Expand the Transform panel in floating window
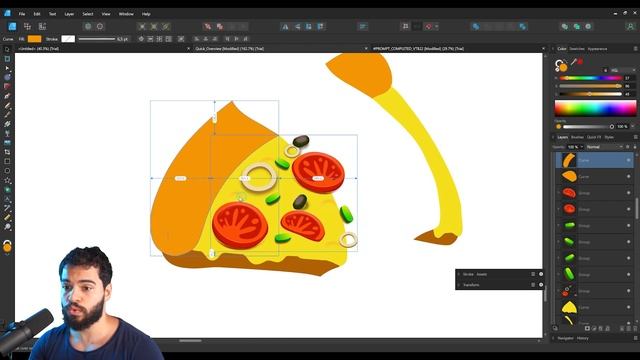640x360 pixels. click(459, 285)
